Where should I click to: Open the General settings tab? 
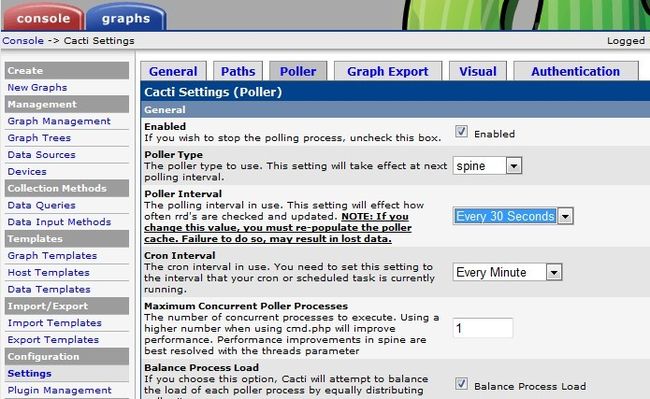173,71
